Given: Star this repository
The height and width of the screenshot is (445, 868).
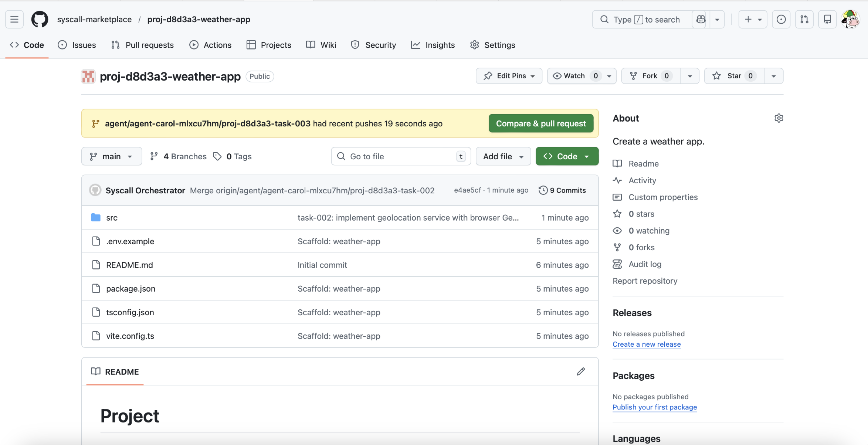Looking at the screenshot, I should click(733, 76).
